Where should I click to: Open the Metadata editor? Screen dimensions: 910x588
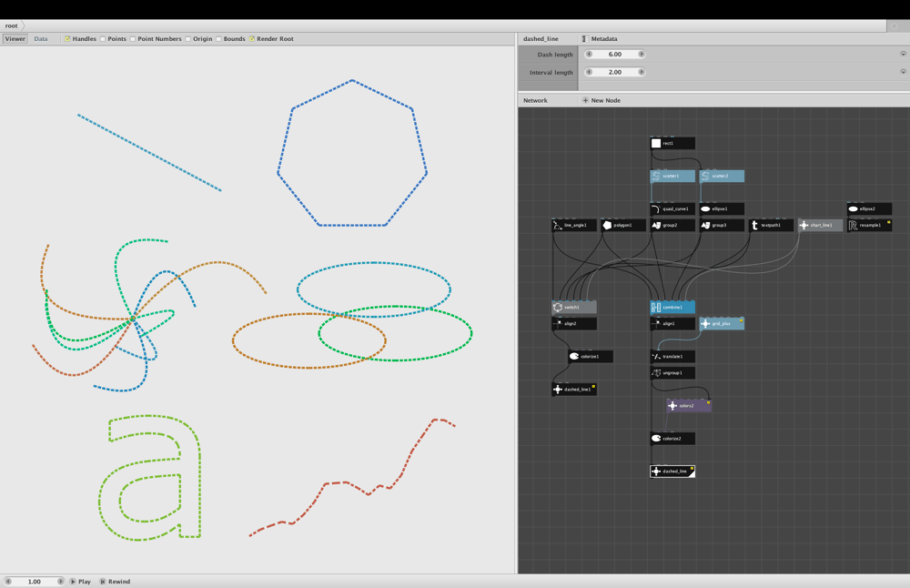600,39
